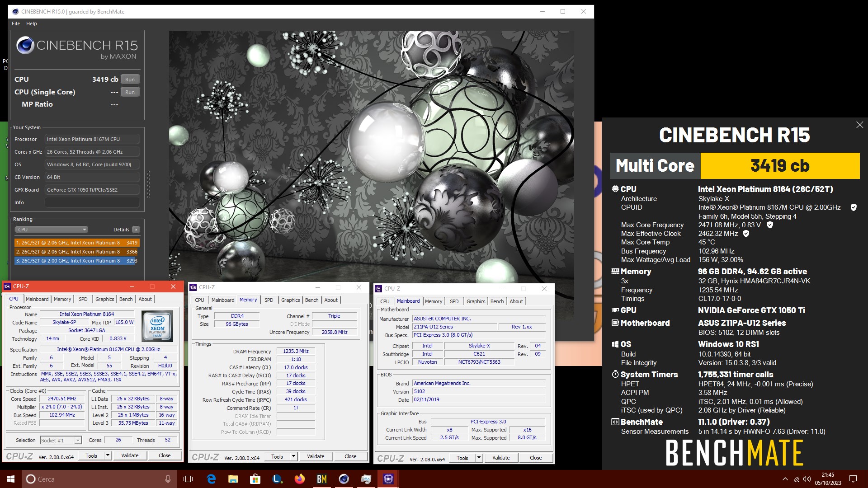This screenshot has width=868, height=488.
Task: Click the CPU chip icon in the BenchMate panel
Action: pos(615,189)
